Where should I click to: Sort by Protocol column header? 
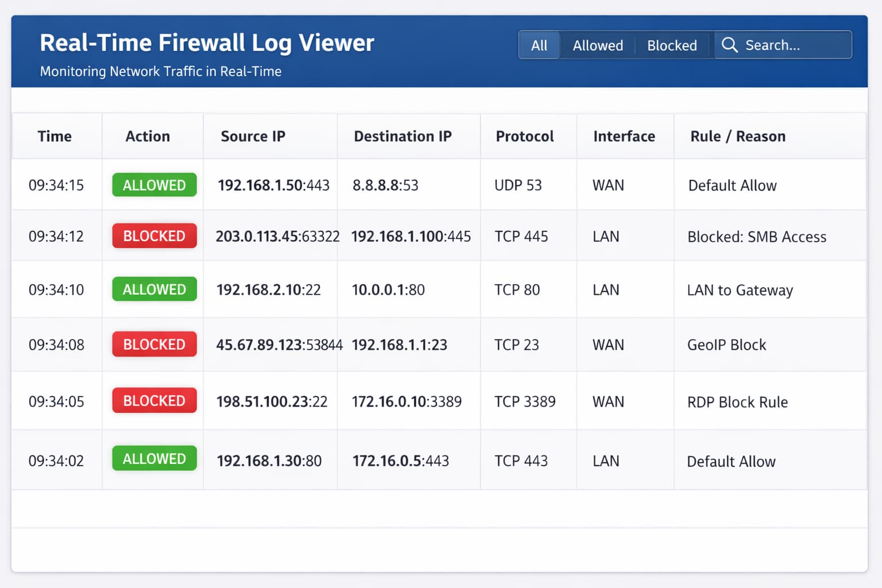pyautogui.click(x=524, y=137)
